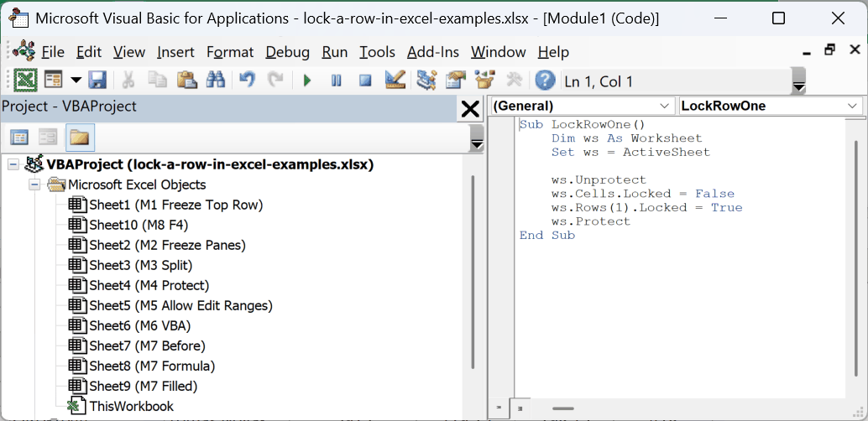Screen dimensions: 868x421
Task: Select Sheet10 (M8 F4) in tree
Action: (139, 225)
